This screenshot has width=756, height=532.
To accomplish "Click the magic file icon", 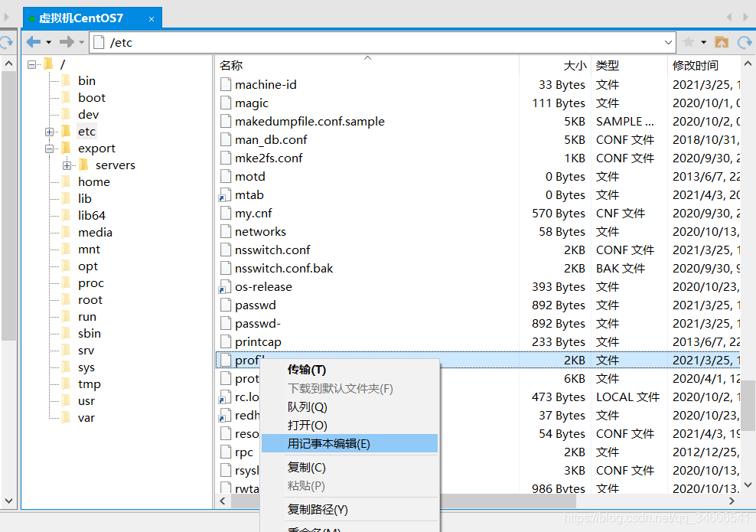I will (225, 103).
